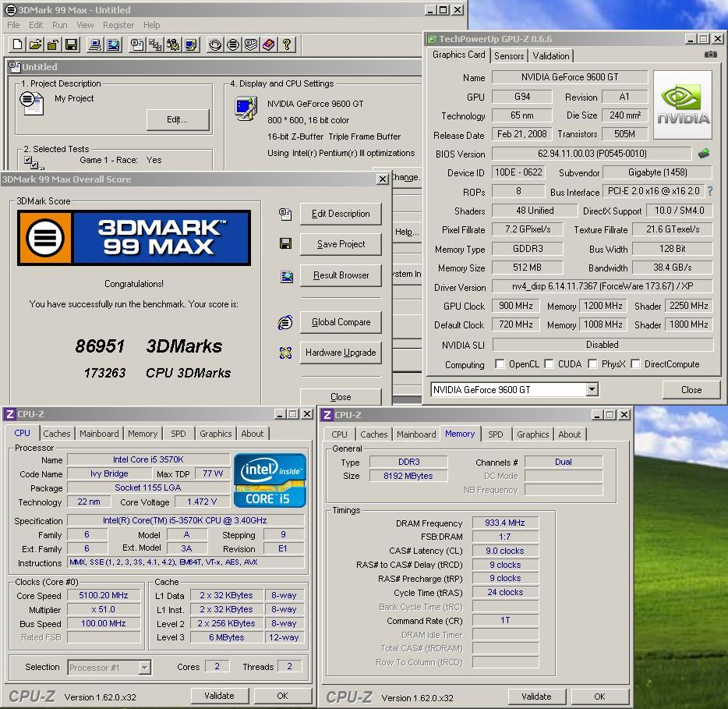Click the Open project folder icon
The height and width of the screenshot is (709, 728).
click(35, 44)
